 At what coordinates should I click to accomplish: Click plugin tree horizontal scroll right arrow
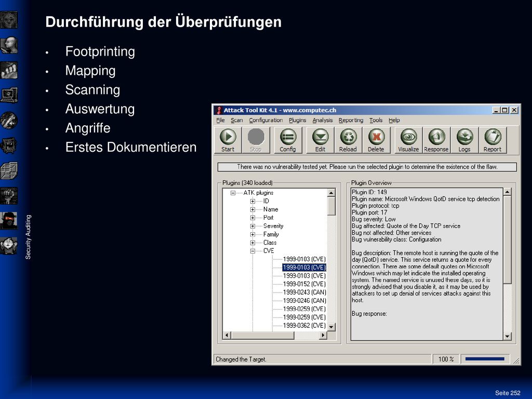tap(323, 335)
